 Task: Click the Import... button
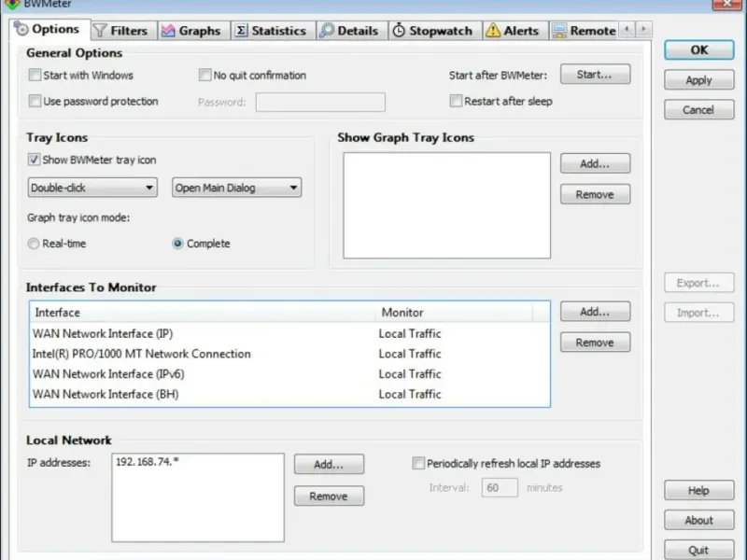(698, 313)
